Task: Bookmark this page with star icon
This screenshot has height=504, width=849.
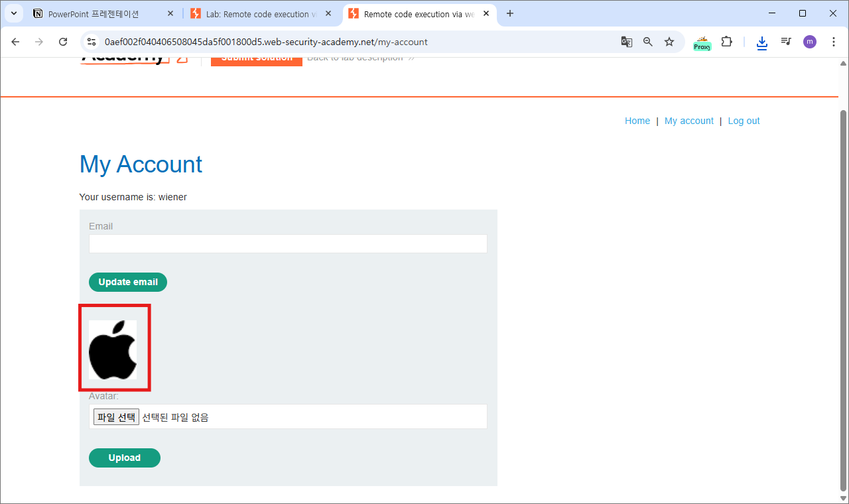Action: click(669, 42)
